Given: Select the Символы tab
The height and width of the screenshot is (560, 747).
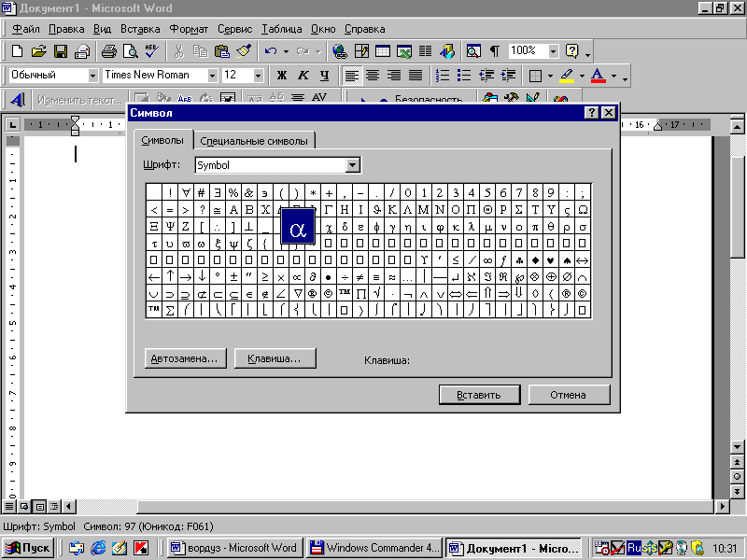Looking at the screenshot, I should (162, 141).
